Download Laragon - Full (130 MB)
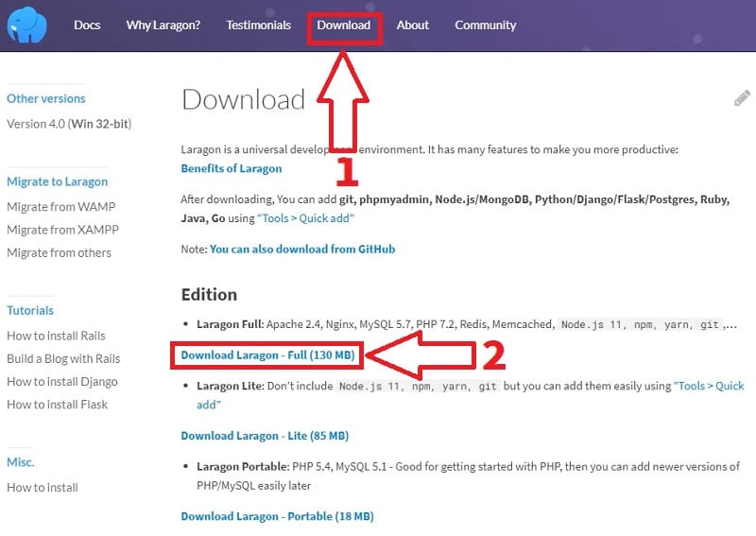The width and height of the screenshot is (756, 536). click(x=267, y=355)
